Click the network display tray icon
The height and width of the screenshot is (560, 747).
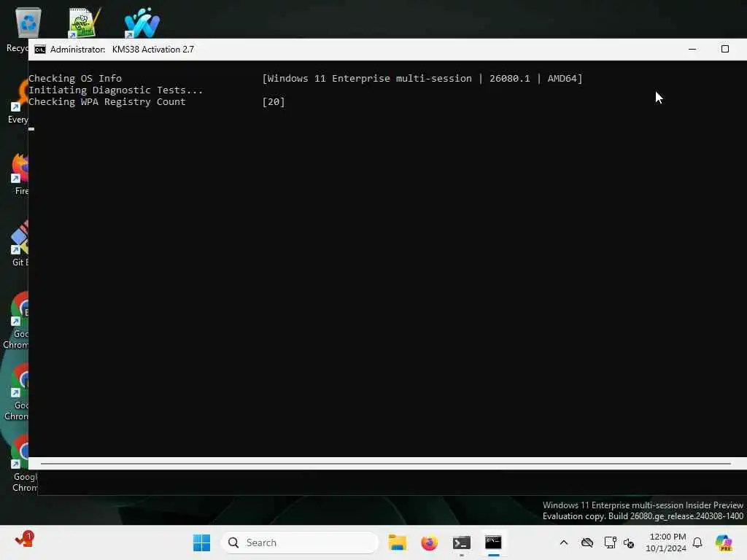610,542
